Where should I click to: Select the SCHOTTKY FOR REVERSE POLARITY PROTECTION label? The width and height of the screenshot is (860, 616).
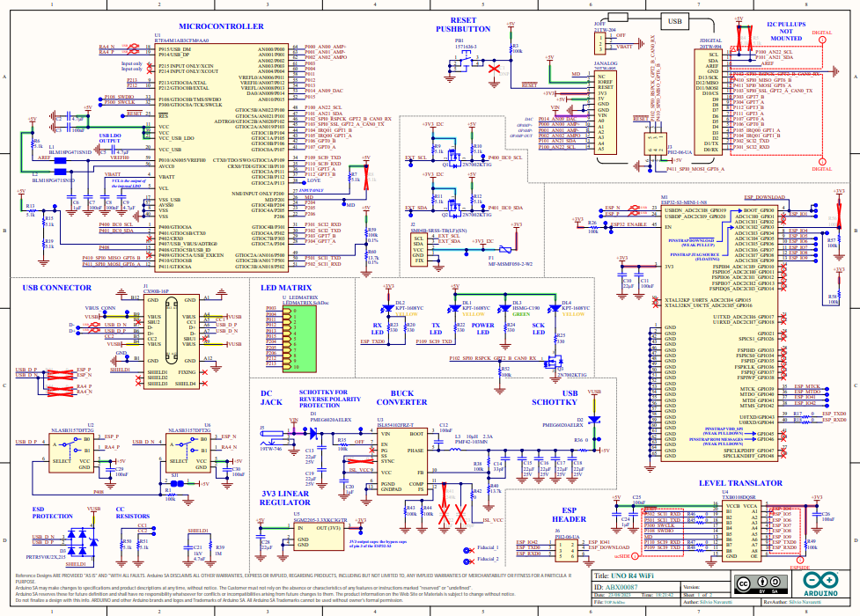tap(329, 399)
